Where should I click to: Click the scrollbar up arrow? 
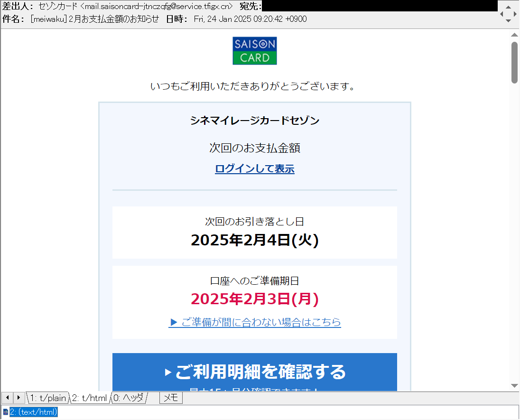coord(514,35)
